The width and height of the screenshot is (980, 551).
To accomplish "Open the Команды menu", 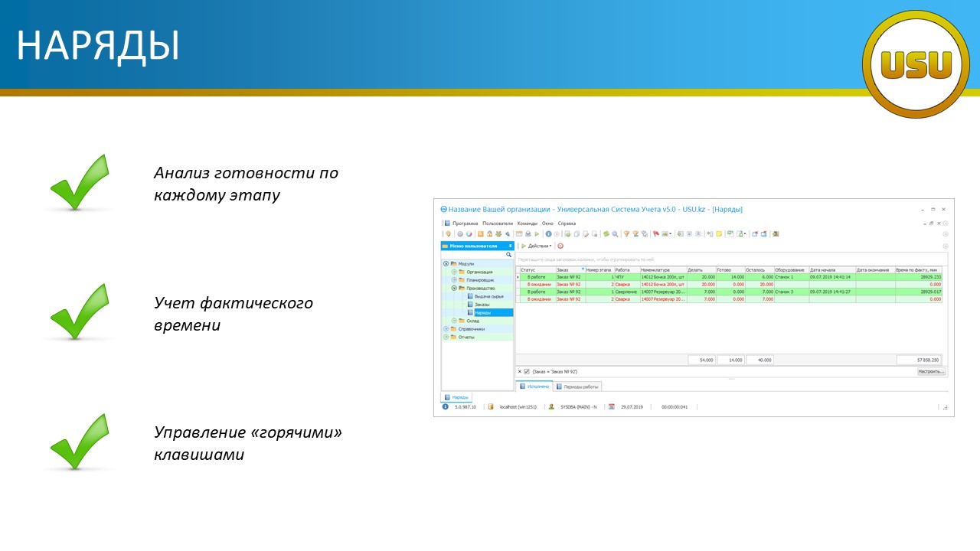I will point(528,223).
